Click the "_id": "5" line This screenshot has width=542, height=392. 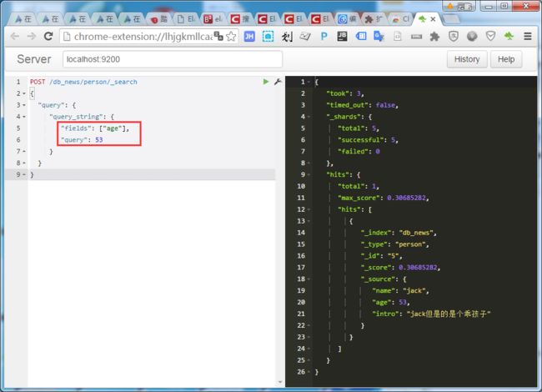pyautogui.click(x=381, y=256)
